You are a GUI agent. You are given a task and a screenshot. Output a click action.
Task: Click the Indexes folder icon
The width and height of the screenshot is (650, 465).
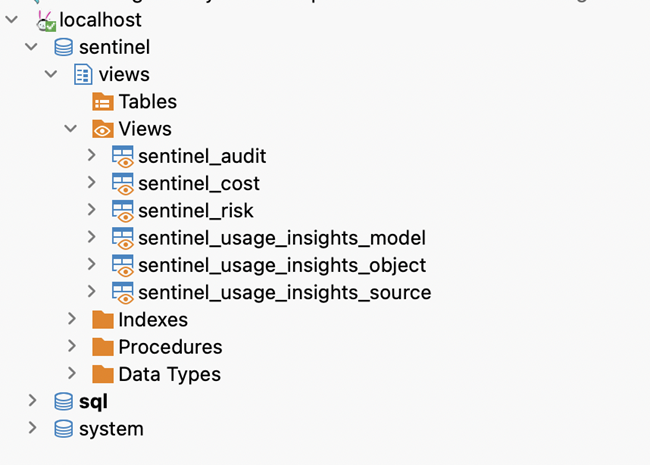[x=103, y=320]
